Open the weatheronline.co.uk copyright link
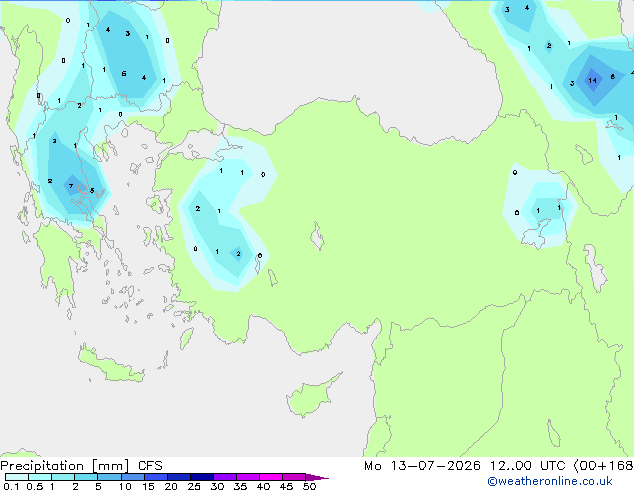The height and width of the screenshot is (490, 634). coord(550,481)
